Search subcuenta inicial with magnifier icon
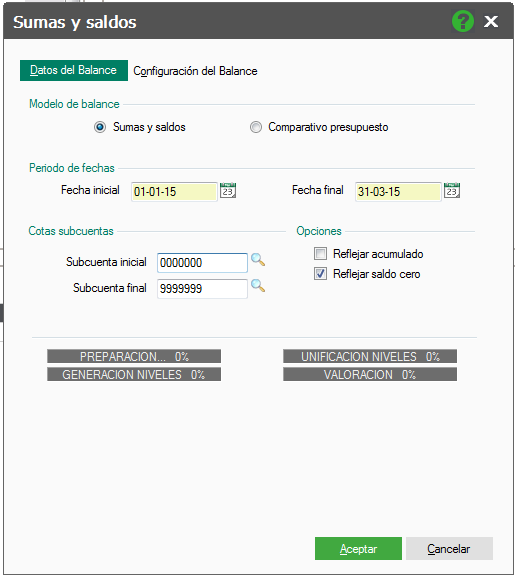The height and width of the screenshot is (575, 515). 258,260
